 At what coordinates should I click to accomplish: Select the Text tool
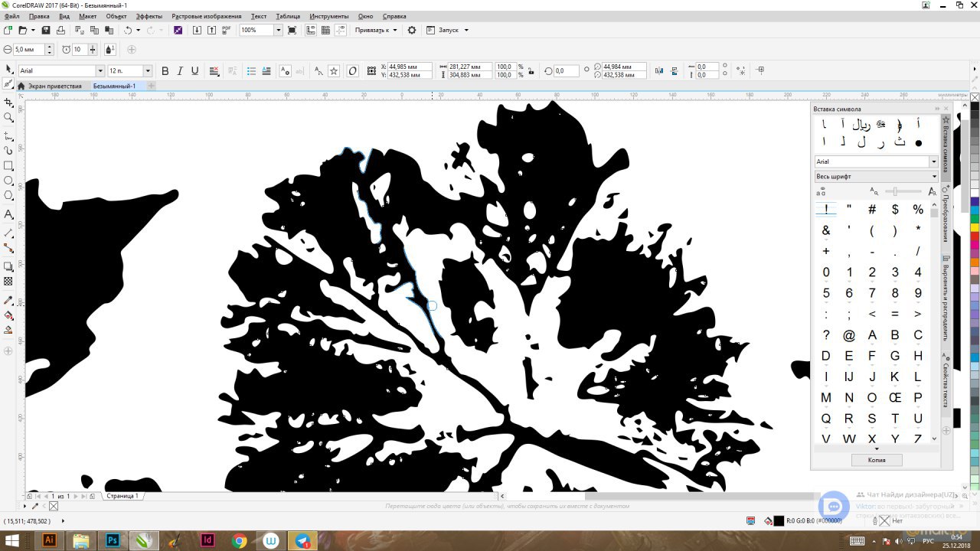(x=8, y=214)
